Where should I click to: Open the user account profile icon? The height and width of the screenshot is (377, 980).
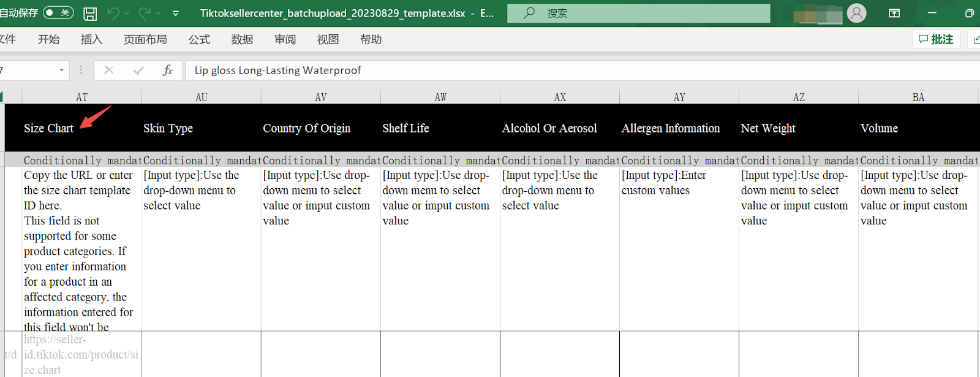(856, 13)
